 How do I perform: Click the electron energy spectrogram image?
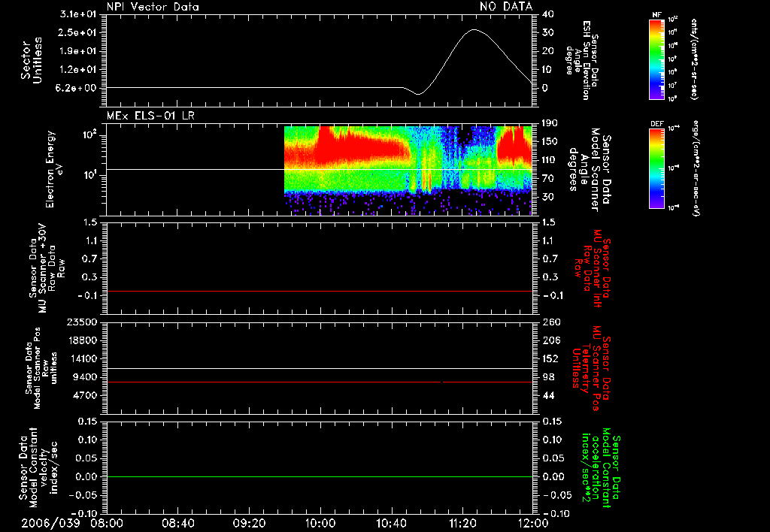click(x=408, y=171)
